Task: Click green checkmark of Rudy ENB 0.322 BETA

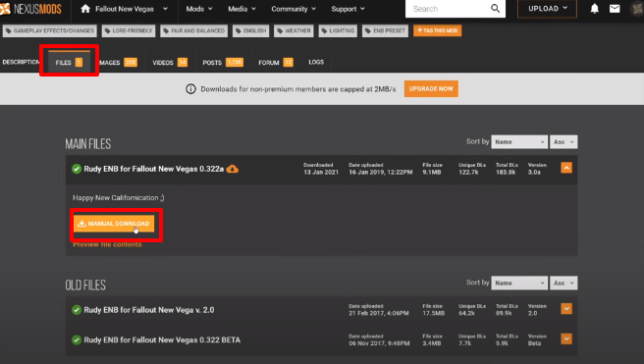Action: [x=77, y=339]
